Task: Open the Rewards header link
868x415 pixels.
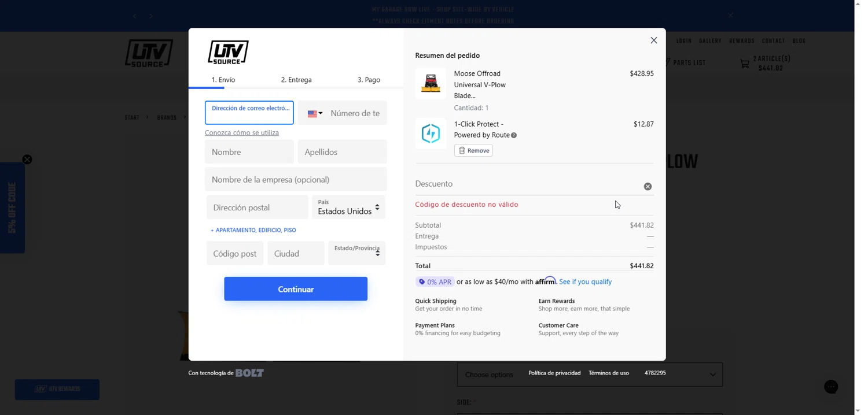Action: (x=742, y=42)
